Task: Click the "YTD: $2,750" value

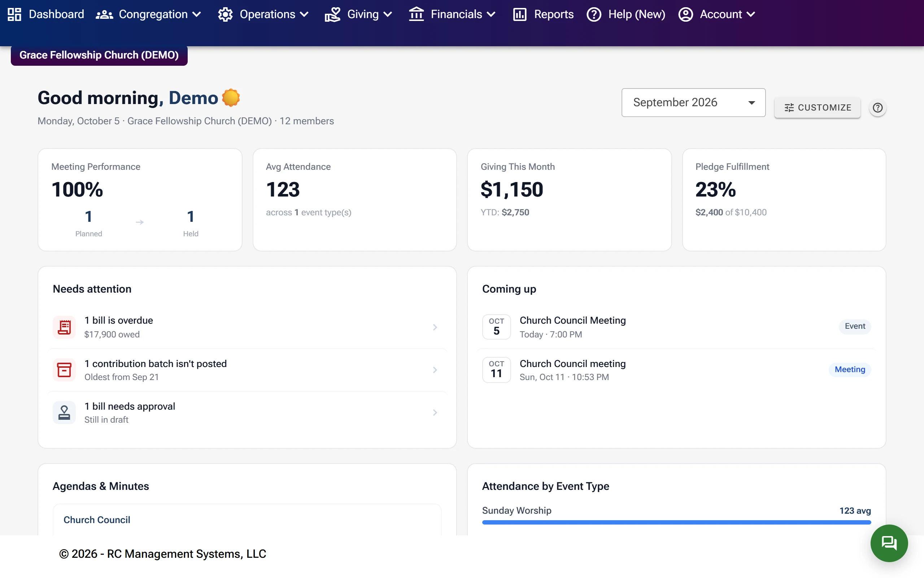Action: [505, 212]
